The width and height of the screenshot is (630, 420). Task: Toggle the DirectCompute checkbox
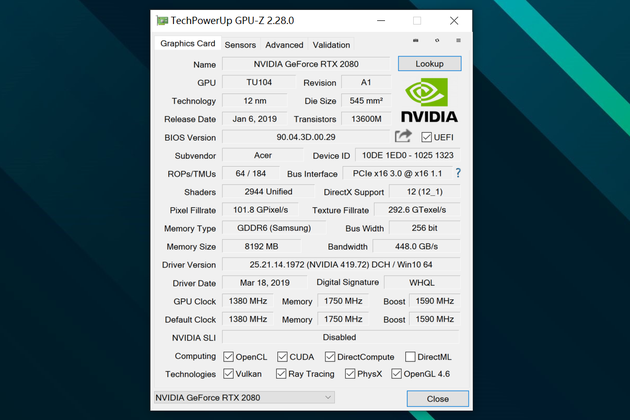coord(330,356)
